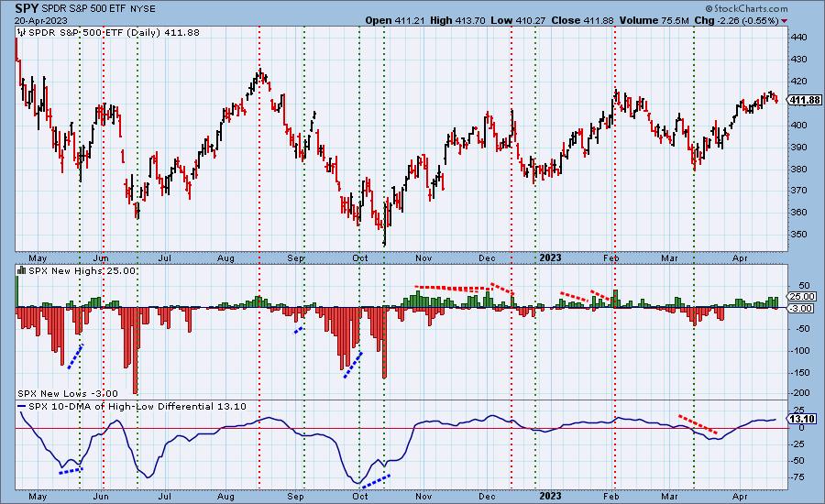Click the -200 axis label
This screenshot has width=825, height=504.
(x=800, y=393)
